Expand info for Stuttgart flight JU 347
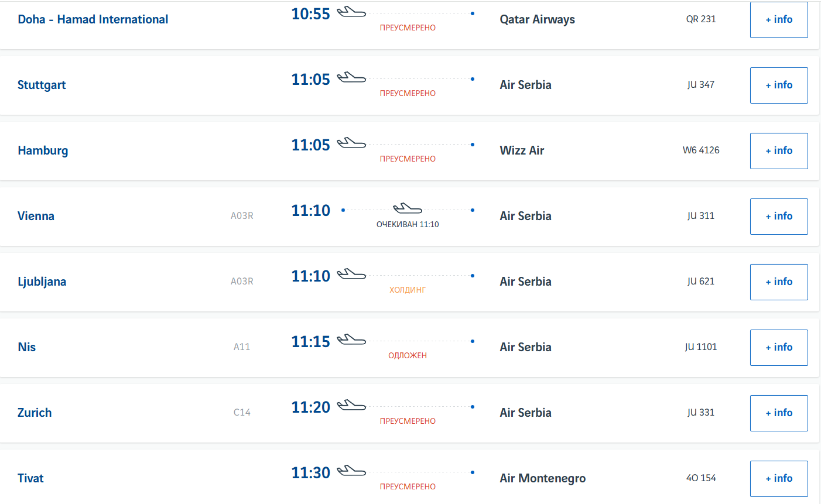The image size is (821, 504). point(779,85)
